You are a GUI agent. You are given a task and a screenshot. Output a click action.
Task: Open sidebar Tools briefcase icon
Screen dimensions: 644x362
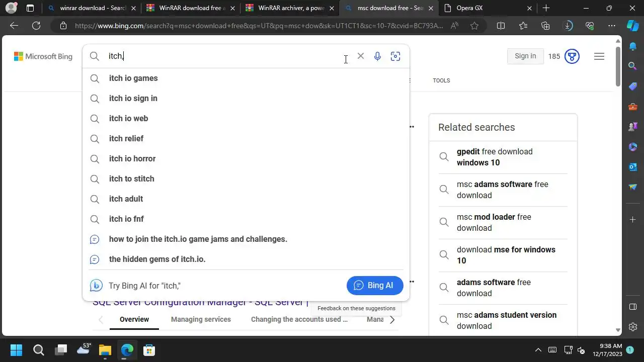coord(633,107)
